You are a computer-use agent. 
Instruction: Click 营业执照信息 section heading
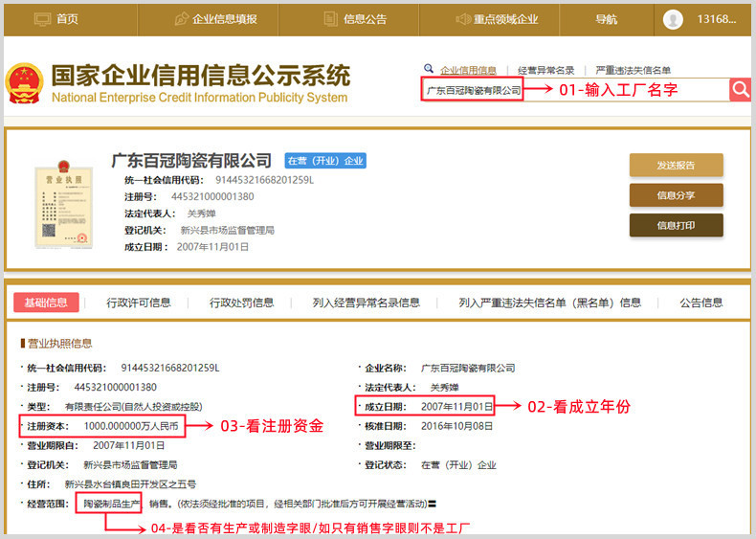click(x=59, y=343)
